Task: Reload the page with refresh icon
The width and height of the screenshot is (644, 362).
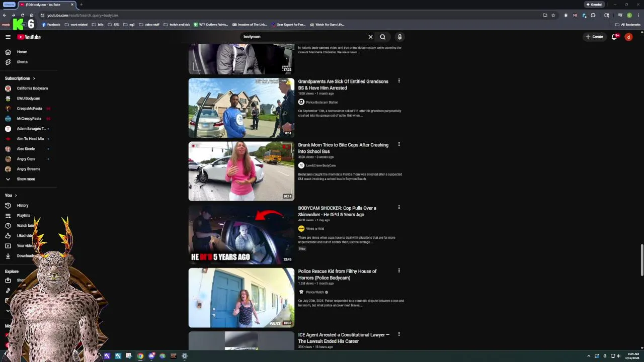Action: point(22,15)
